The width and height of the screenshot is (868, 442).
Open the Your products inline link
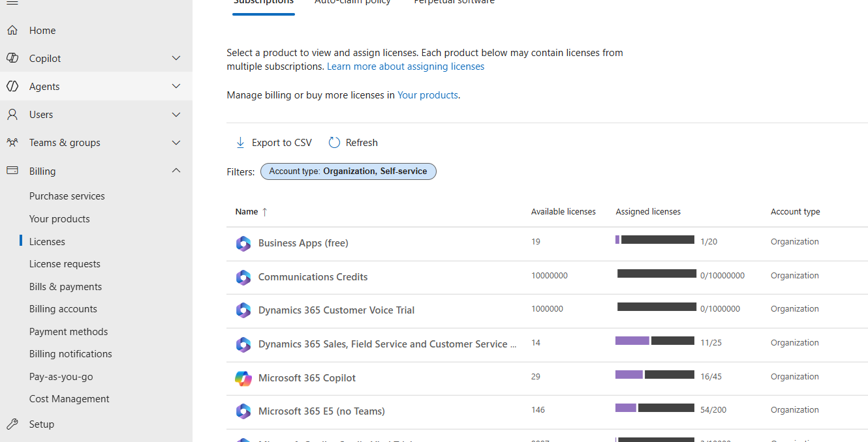(x=427, y=95)
